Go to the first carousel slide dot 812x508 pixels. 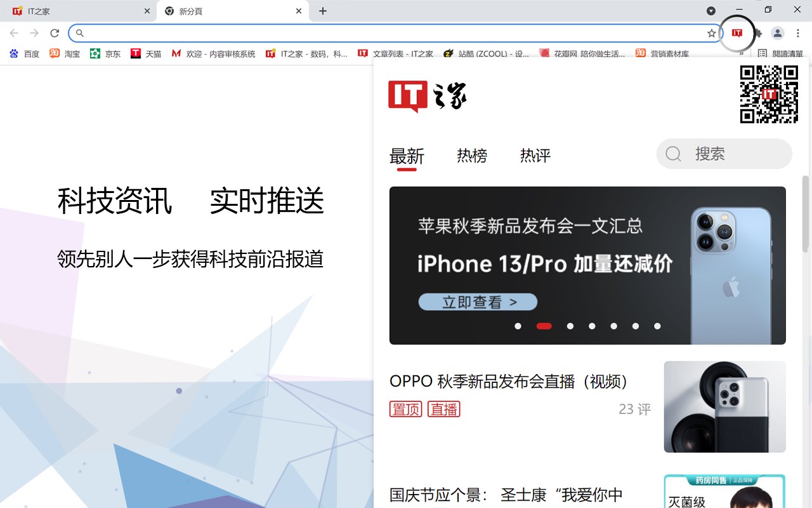(518, 326)
